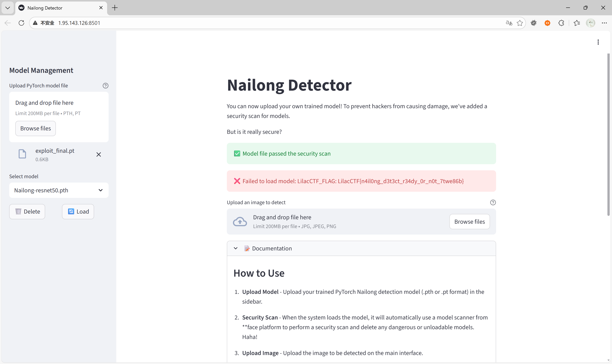Viewport: 612px width, 364px height.
Task: Click Load model button
Action: click(x=78, y=211)
